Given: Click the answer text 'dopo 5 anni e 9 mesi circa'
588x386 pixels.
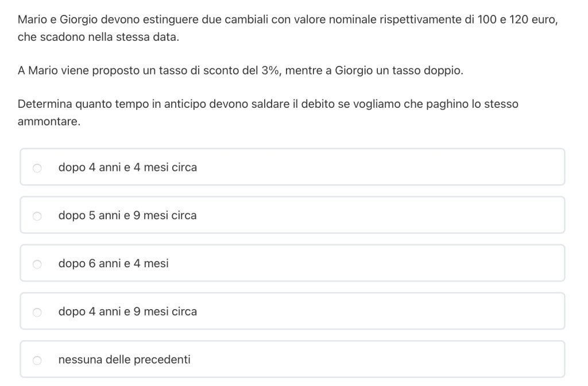Looking at the screenshot, I should [x=127, y=216].
